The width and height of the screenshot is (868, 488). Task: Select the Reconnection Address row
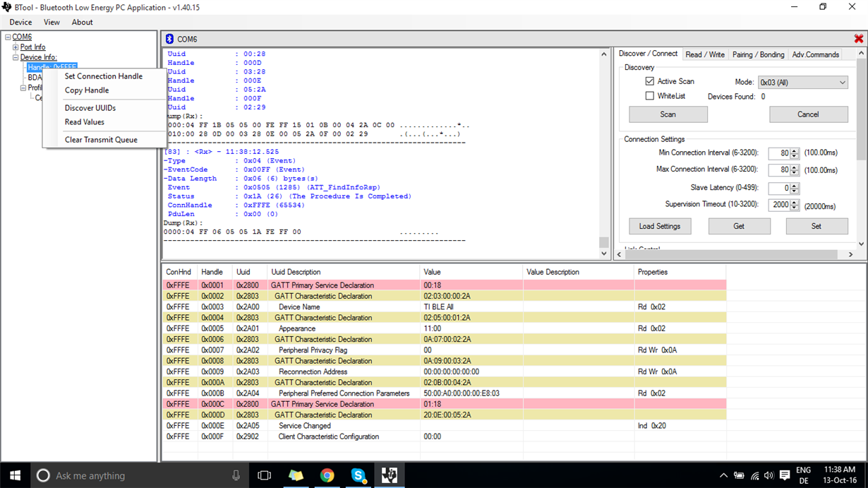(x=445, y=371)
